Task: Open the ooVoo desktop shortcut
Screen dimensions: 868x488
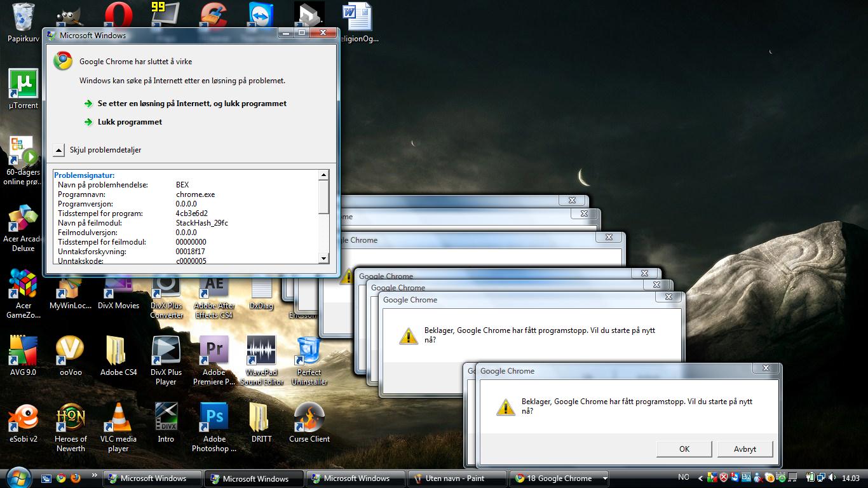Action: pyautogui.click(x=71, y=356)
